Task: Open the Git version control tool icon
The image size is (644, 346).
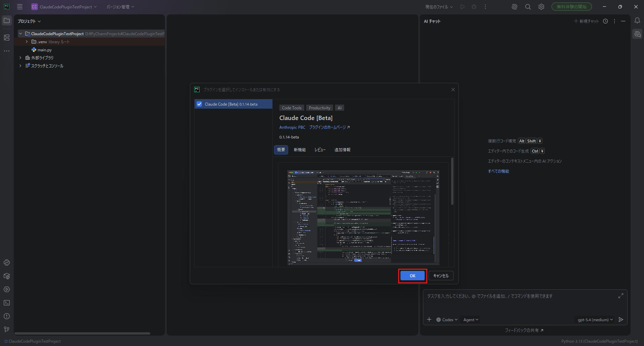Action: coord(7,330)
